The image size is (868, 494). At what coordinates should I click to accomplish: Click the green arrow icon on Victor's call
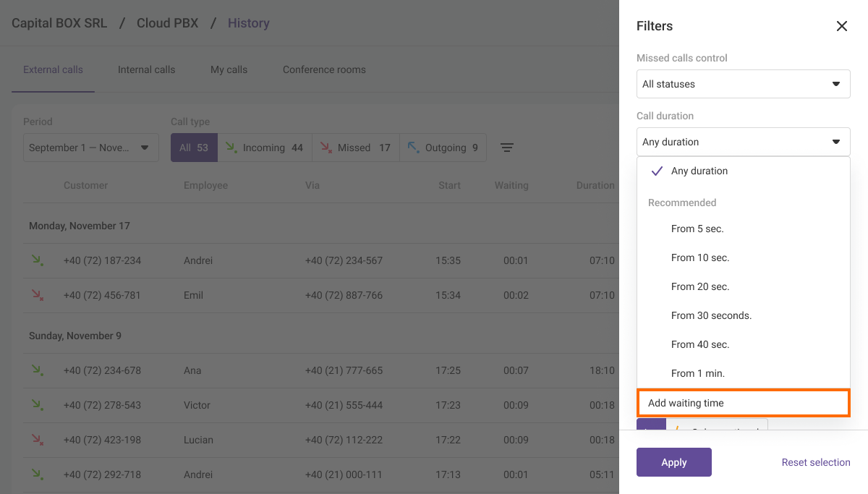click(36, 405)
